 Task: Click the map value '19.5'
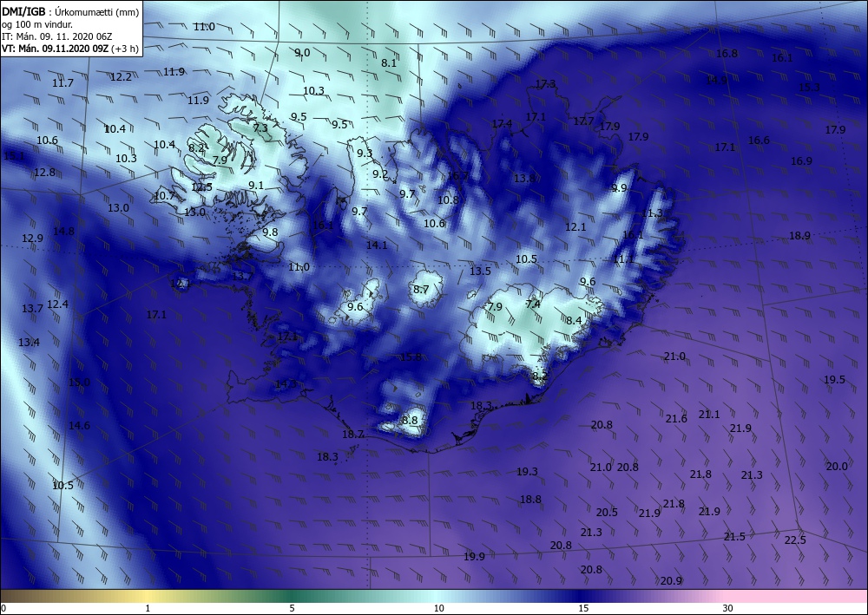(x=834, y=379)
